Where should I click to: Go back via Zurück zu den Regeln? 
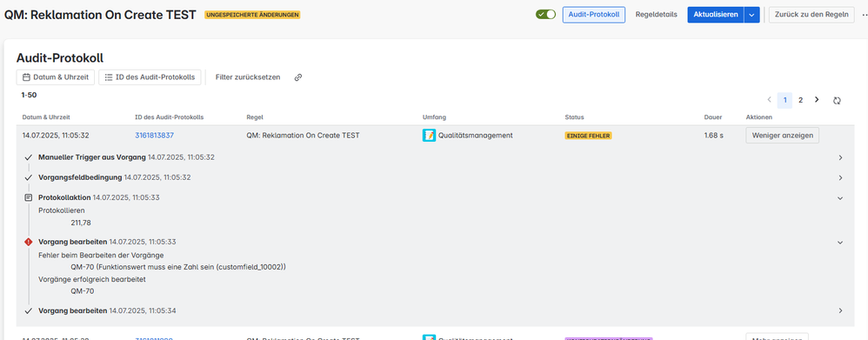coord(811,15)
